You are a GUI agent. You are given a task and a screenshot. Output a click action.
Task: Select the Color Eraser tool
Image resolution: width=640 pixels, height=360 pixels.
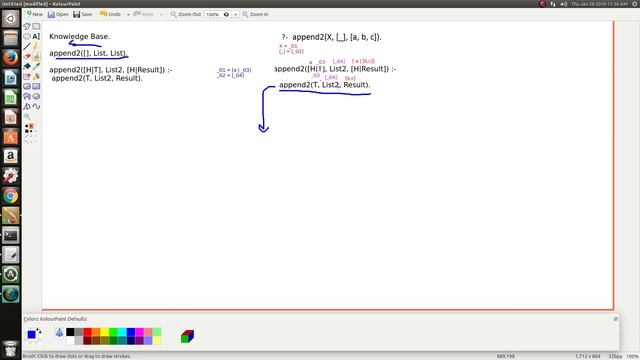pos(27,76)
